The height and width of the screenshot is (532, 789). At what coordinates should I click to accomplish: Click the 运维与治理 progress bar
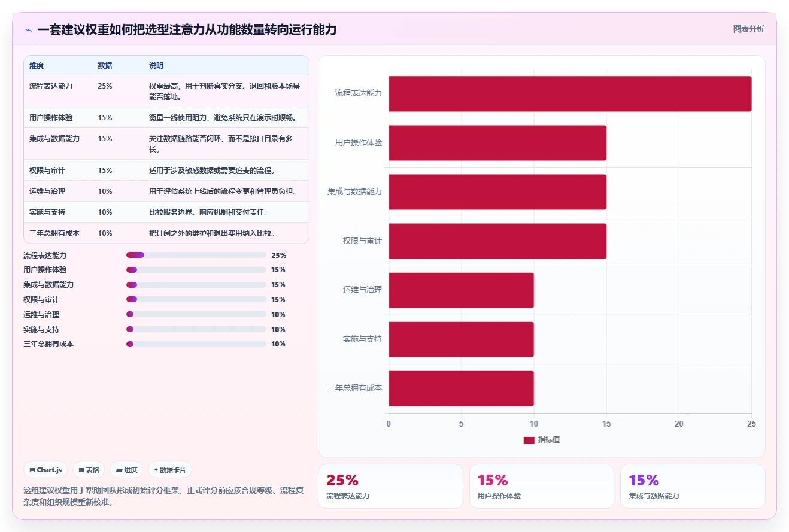(196, 314)
